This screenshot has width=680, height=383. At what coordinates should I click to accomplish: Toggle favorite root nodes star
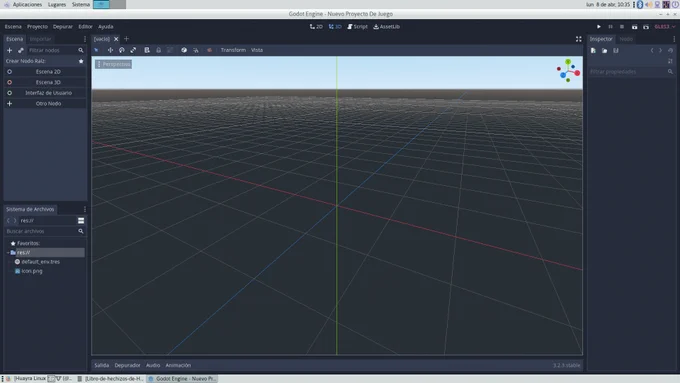81,61
